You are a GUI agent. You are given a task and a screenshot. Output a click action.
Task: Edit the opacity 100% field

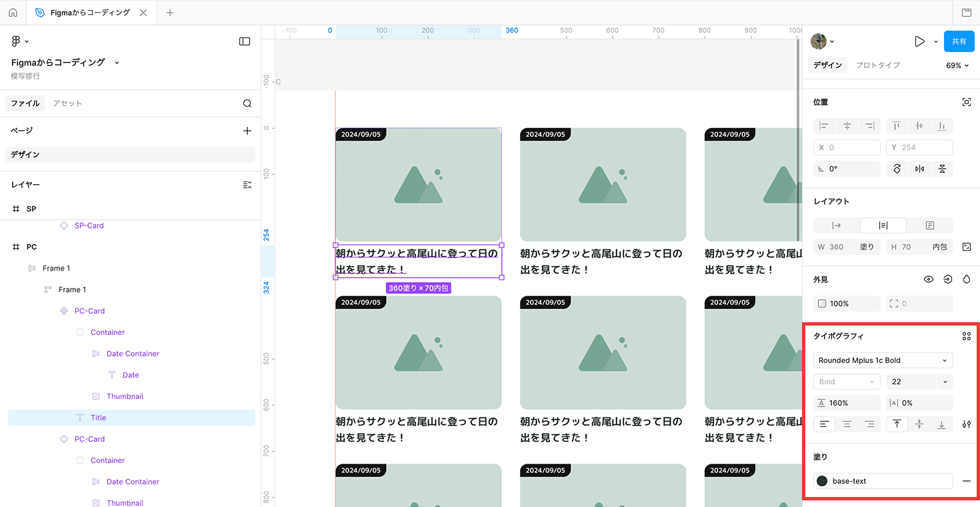pos(847,304)
